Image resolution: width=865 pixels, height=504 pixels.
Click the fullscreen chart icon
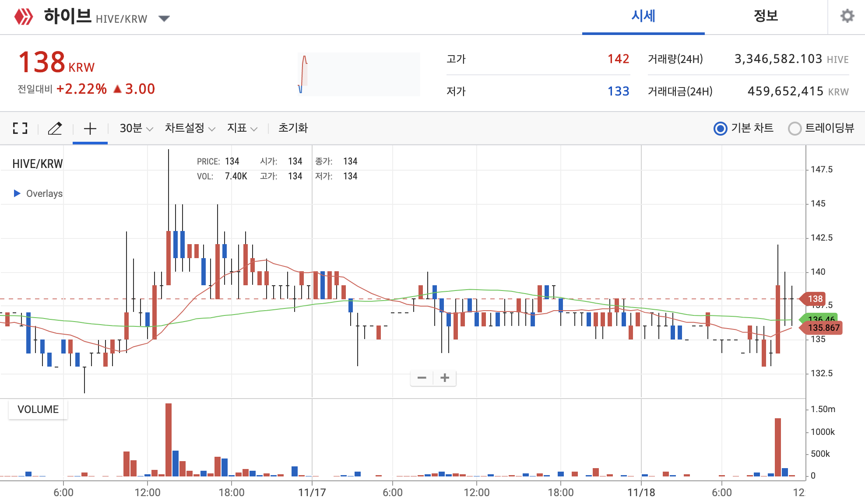point(20,128)
